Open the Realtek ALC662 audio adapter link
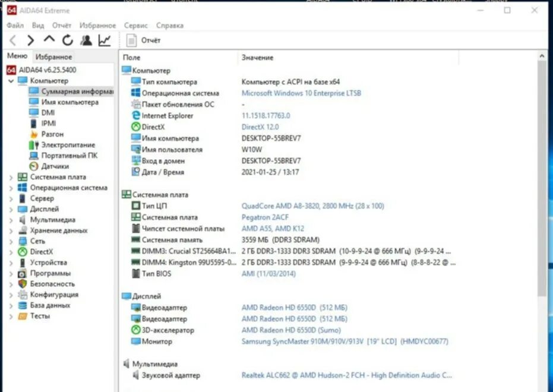 (346, 375)
